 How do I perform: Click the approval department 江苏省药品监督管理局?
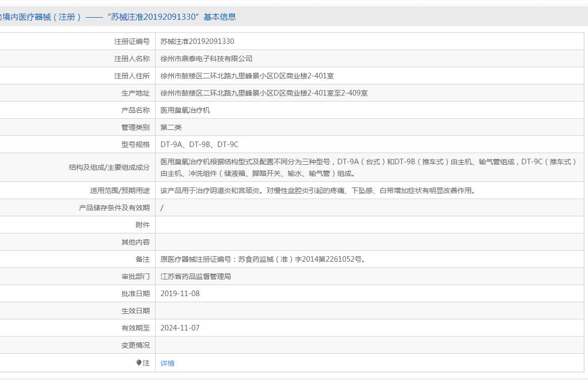[195, 276]
